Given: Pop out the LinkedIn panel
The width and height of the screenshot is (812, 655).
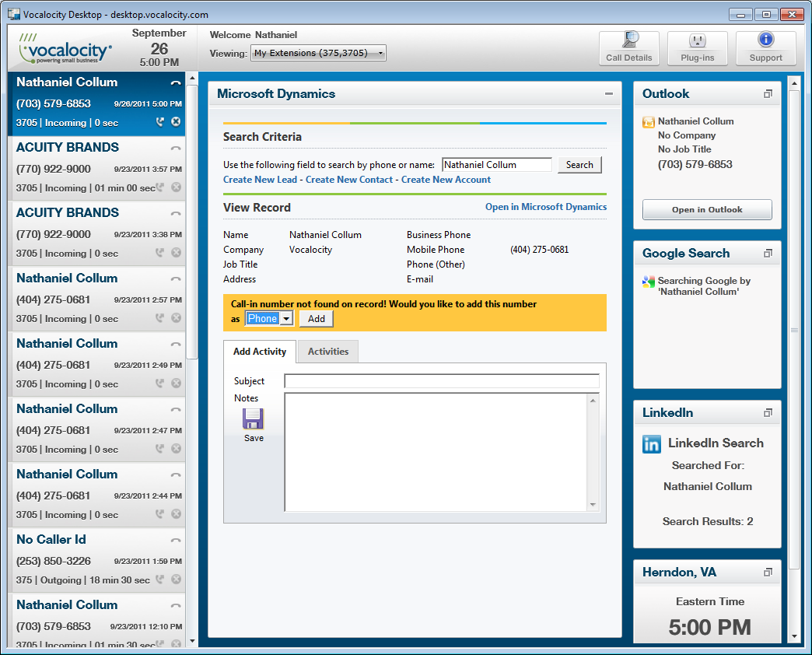Looking at the screenshot, I should pos(768,412).
